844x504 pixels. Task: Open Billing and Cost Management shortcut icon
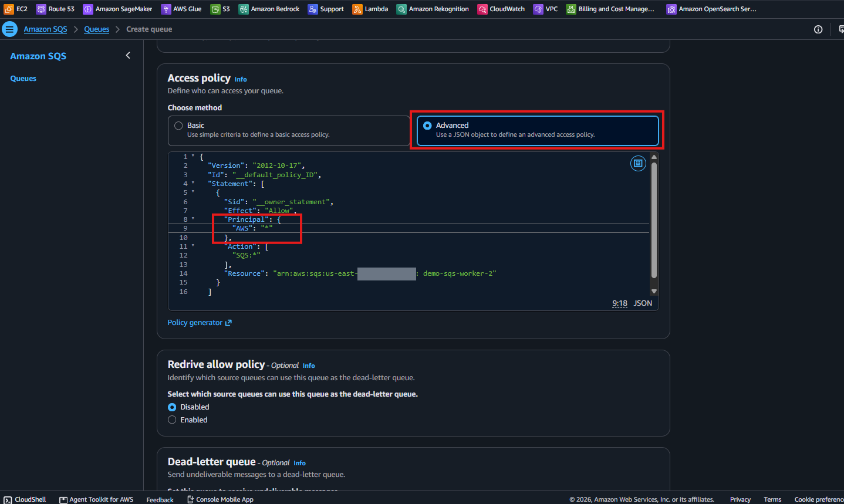[571, 9]
